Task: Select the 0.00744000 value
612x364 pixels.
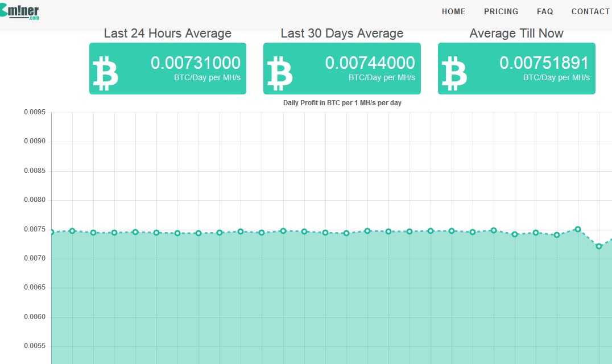Action: pyautogui.click(x=370, y=63)
